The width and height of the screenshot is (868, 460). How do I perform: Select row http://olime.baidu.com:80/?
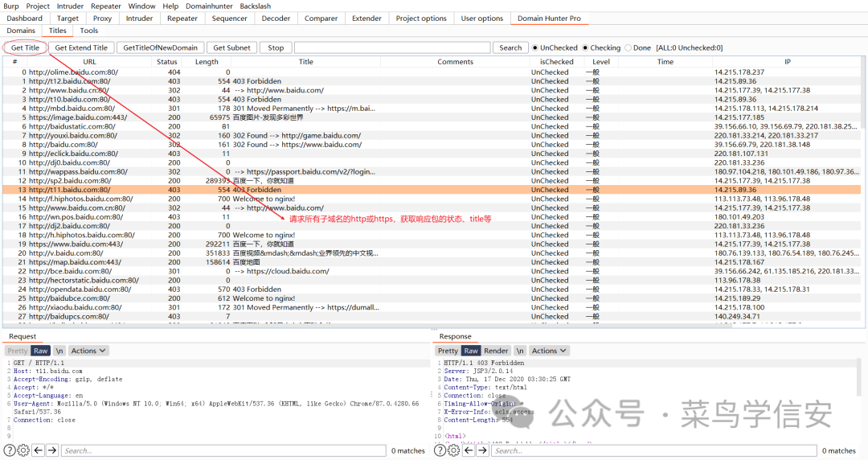432,72
